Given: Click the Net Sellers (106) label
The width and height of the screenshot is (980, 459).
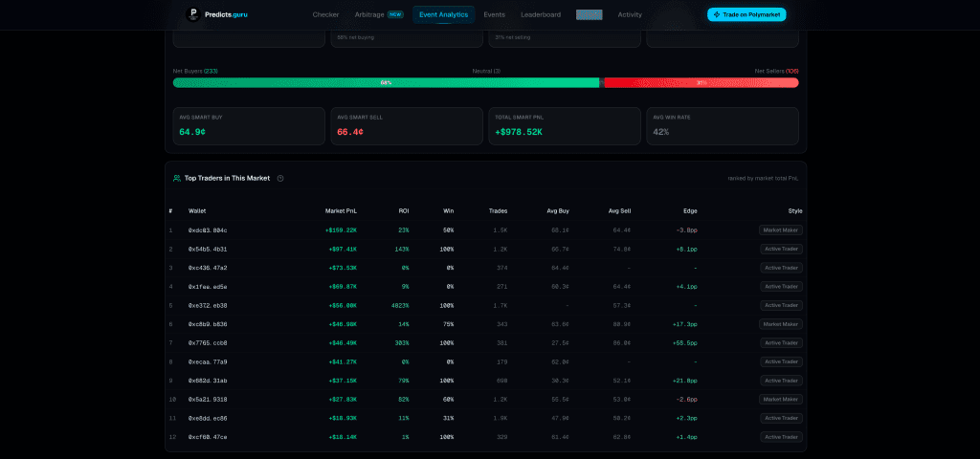Looking at the screenshot, I should tap(776, 71).
